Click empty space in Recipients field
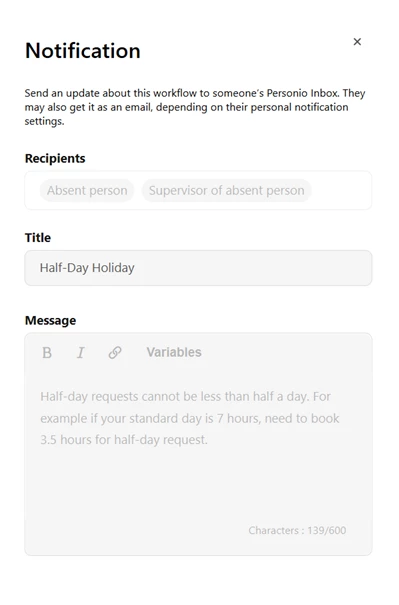 [x=340, y=191]
